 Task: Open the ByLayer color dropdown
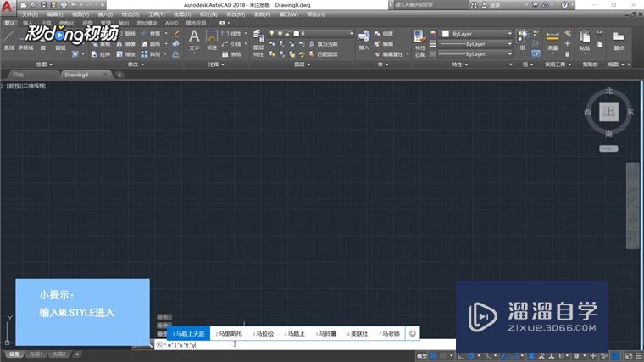pyautogui.click(x=478, y=34)
